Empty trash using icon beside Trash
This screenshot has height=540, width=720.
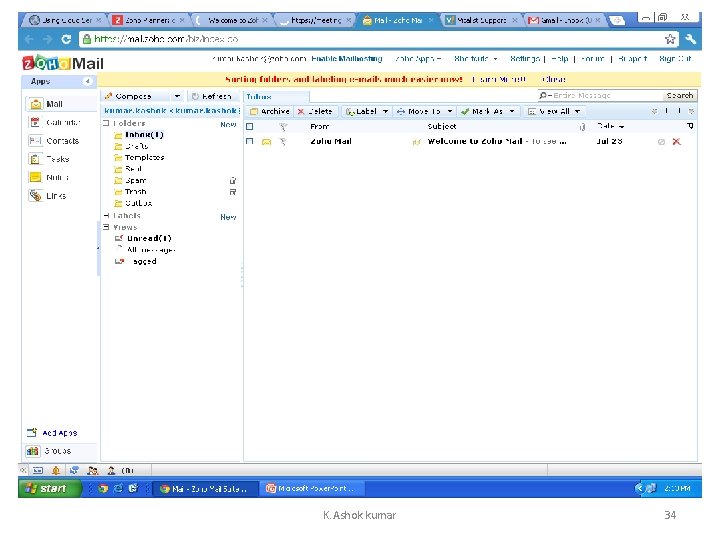pos(233,192)
